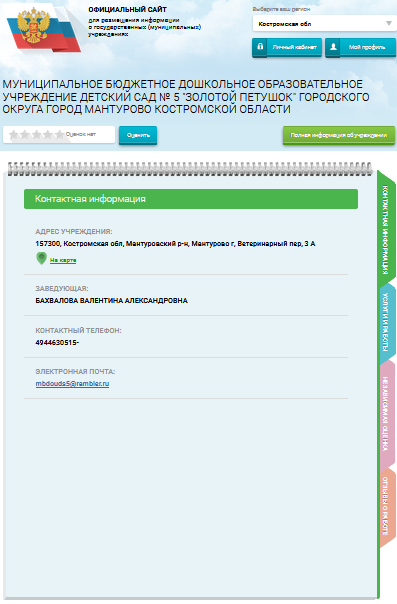Viewport: 397px width, 604px height.
Task: Select the first rating star
Action: (14, 134)
